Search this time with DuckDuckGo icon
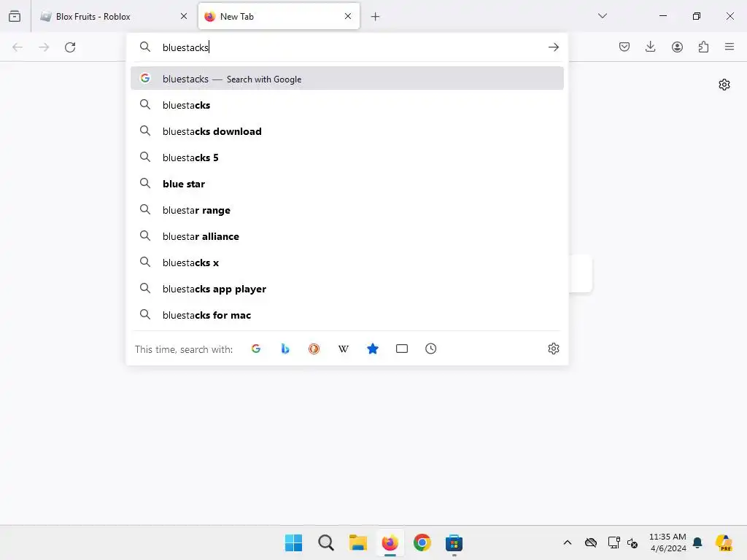 [x=314, y=349]
